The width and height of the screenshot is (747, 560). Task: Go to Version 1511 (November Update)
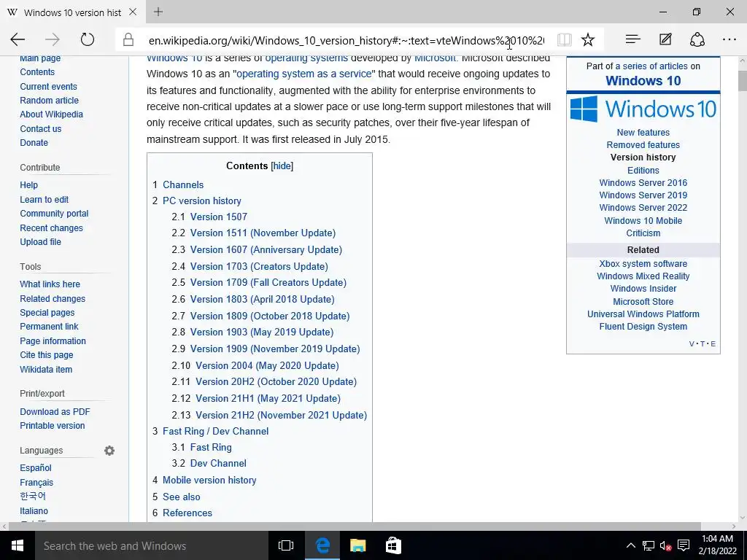point(263,233)
